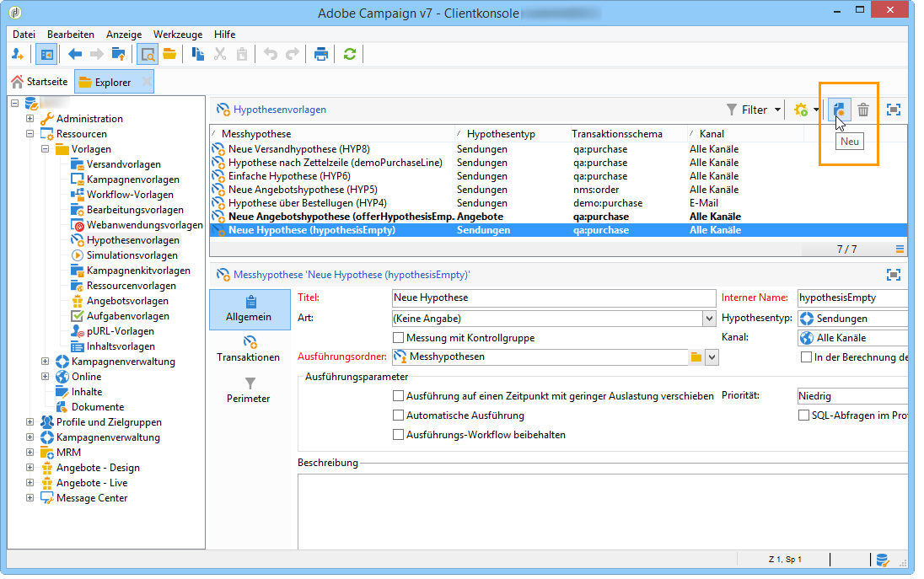Switch to the Startseite tab
The width and height of the screenshot is (924, 579).
[40, 82]
